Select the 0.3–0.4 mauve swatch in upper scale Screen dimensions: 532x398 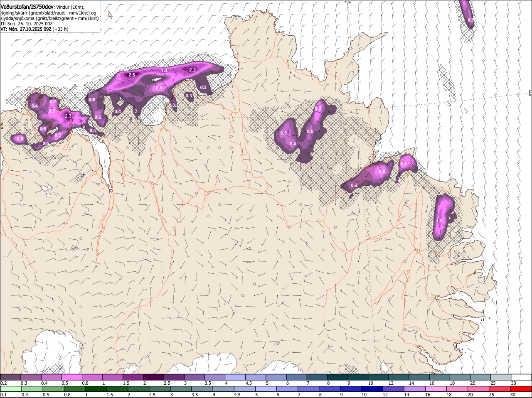pyautogui.click(x=31, y=377)
